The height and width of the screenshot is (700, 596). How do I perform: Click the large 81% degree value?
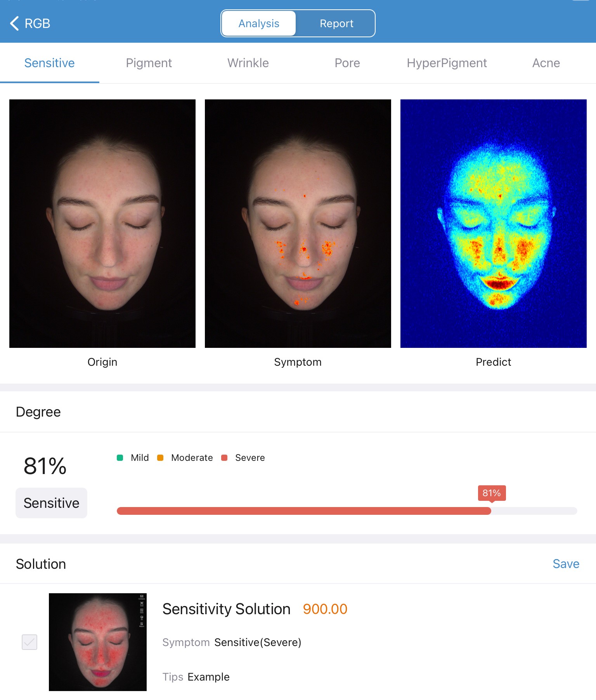(45, 466)
